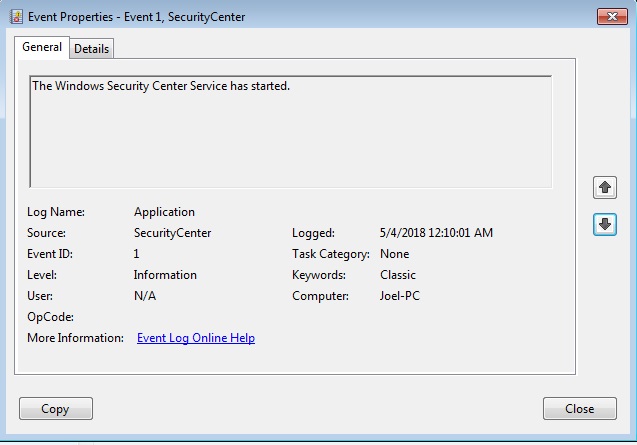Click the up arrow to view previous event
The width and height of the screenshot is (637, 445).
point(604,187)
